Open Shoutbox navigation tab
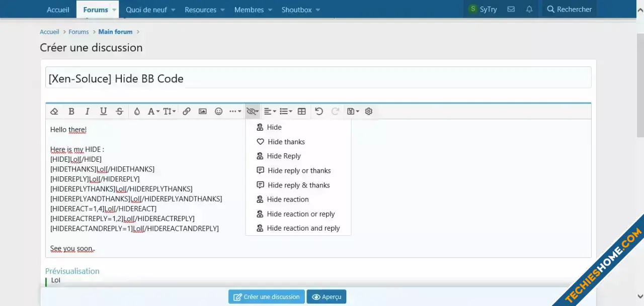The height and width of the screenshot is (306, 644). pos(296,10)
